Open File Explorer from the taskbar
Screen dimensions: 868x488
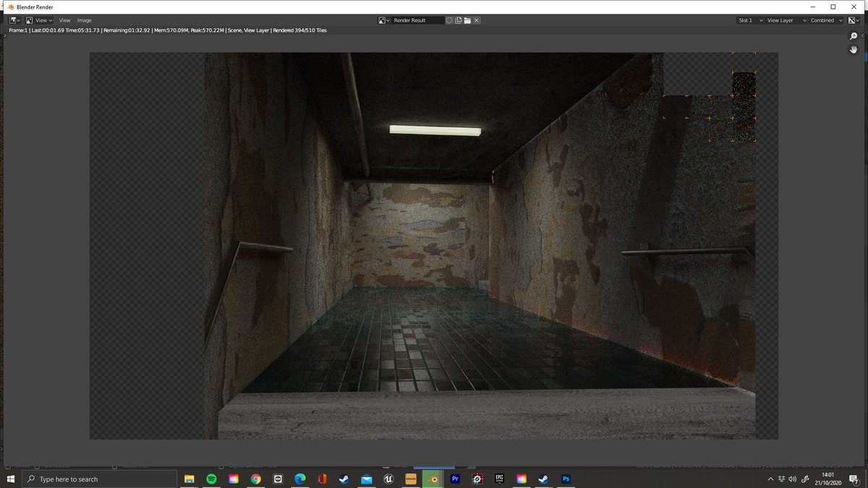click(x=190, y=479)
